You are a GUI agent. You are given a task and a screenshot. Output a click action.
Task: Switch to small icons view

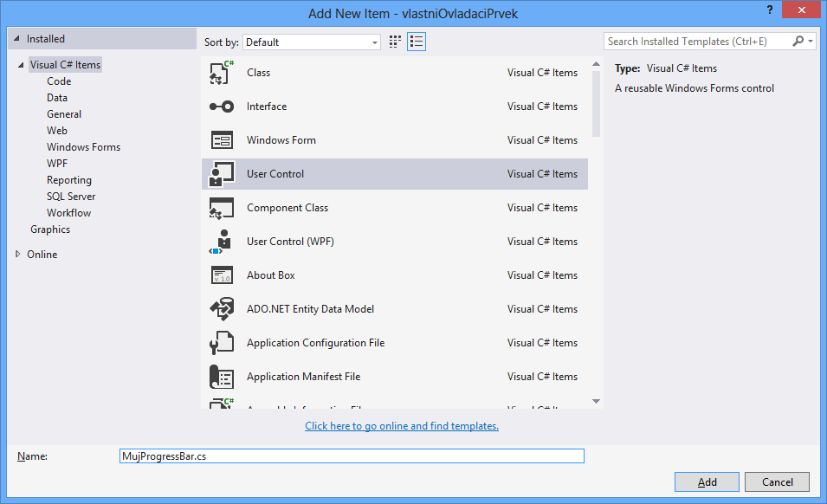pyautogui.click(x=394, y=41)
